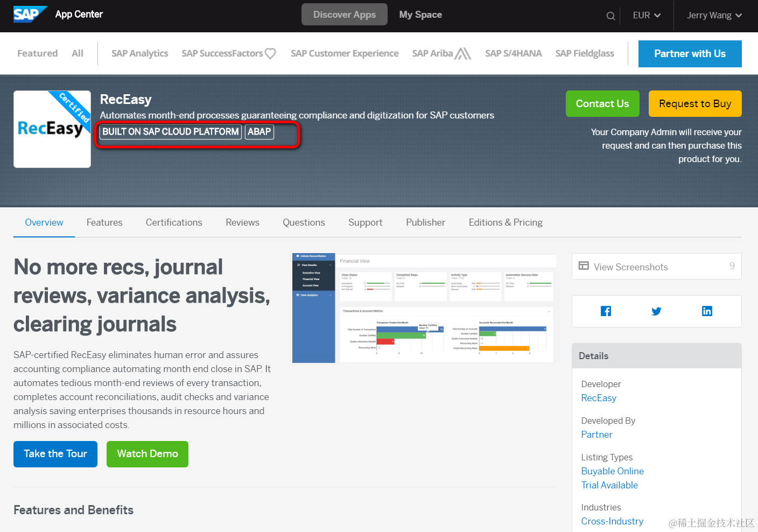This screenshot has height=532, width=758.
Task: Click the green Contact Us button
Action: point(602,104)
